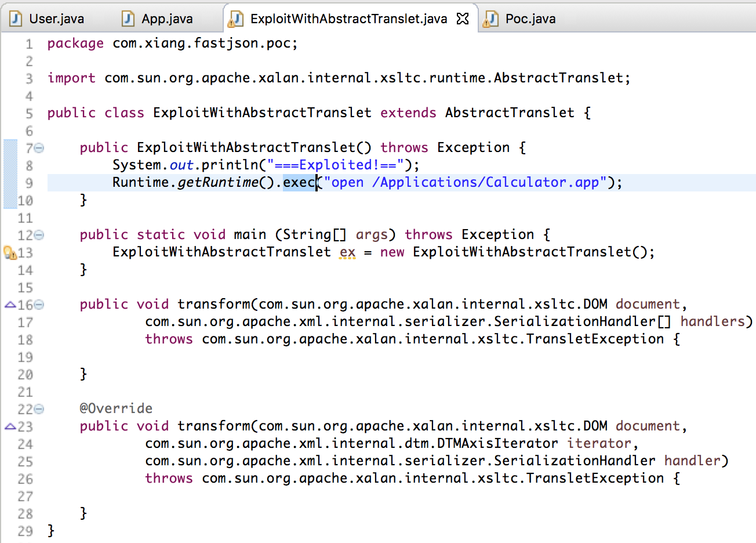The image size is (756, 543).
Task: Click the underlined variable 'ex' on line 13
Action: point(348,252)
